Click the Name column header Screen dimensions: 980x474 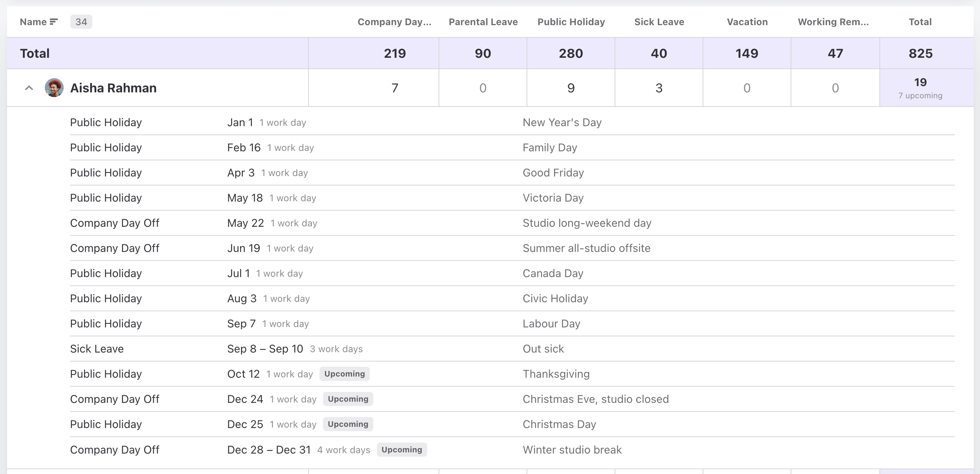(x=33, y=22)
